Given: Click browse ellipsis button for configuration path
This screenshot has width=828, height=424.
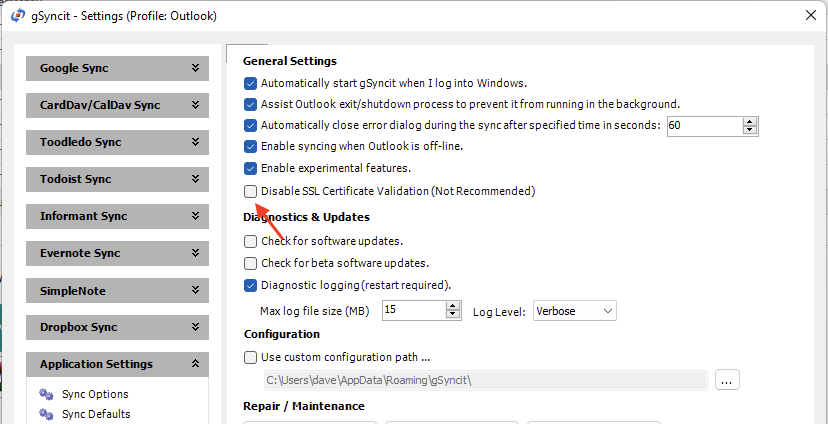Looking at the screenshot, I should [727, 380].
